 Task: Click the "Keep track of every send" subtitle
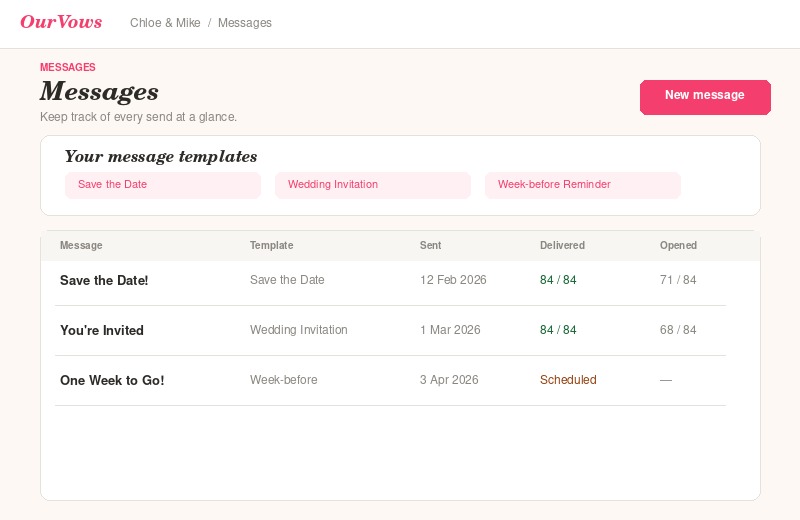[138, 117]
